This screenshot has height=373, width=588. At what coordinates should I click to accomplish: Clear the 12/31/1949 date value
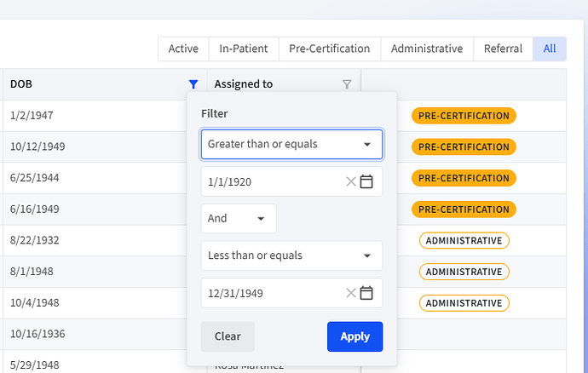tap(351, 293)
